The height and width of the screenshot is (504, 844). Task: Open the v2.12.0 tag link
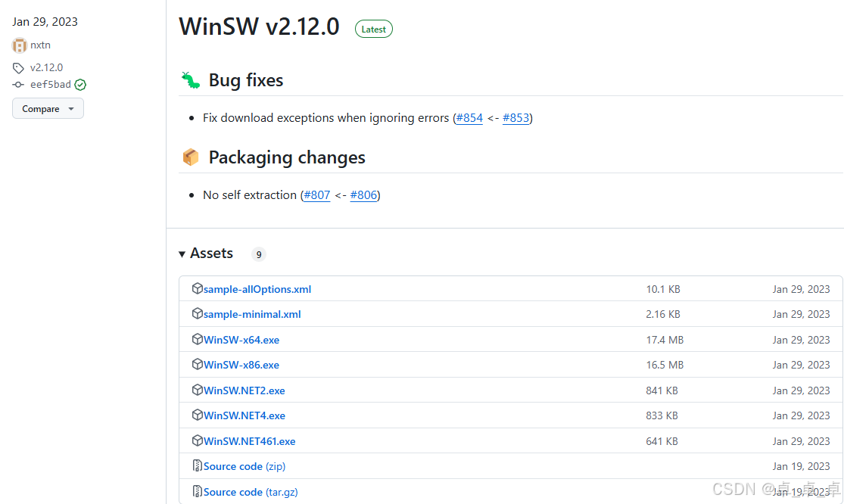click(x=46, y=68)
